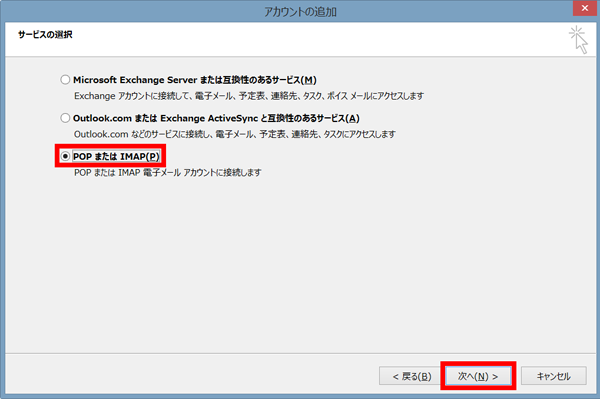
Task: Click the 次へ(N) > button
Action: point(478,376)
